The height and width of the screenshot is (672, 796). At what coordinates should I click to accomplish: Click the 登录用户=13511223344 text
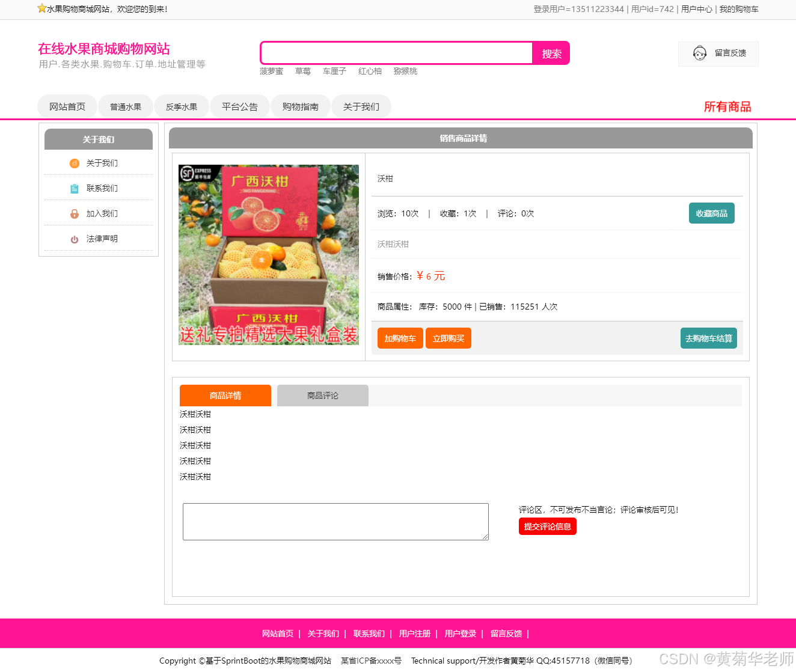click(x=579, y=9)
